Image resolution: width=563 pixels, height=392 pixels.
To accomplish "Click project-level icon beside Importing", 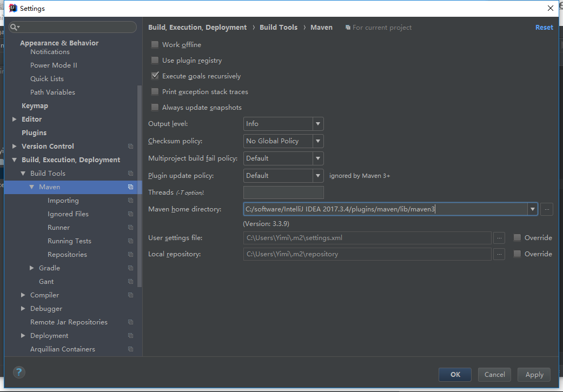I will point(131,201).
